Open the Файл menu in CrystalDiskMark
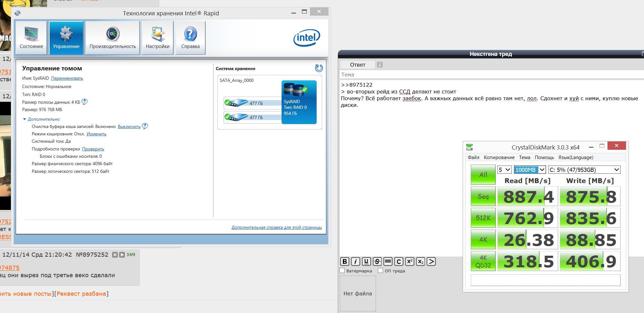Image resolution: width=644 pixels, height=313 pixels. [473, 157]
